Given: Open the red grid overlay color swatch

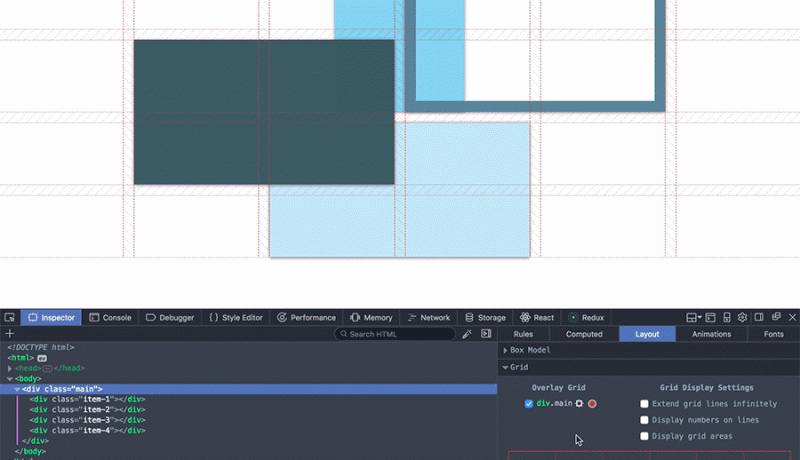Looking at the screenshot, I should (592, 403).
